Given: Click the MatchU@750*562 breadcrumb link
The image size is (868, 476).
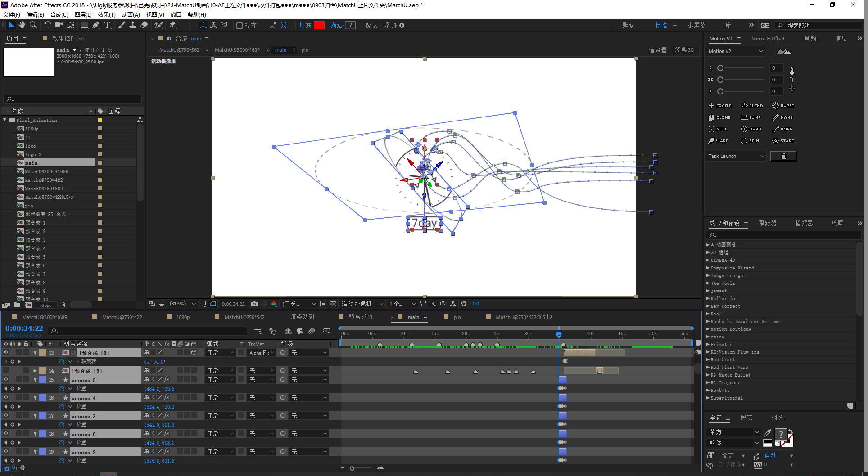Looking at the screenshot, I should [179, 50].
